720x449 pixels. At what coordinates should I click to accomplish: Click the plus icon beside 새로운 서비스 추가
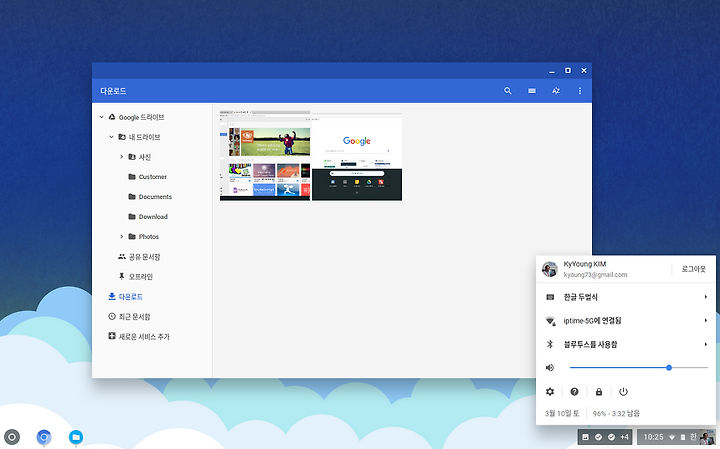[x=112, y=336]
